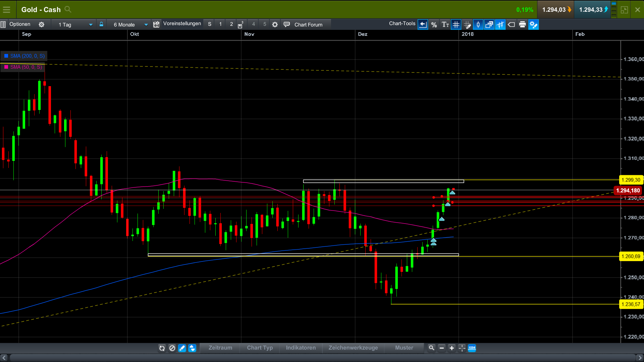This screenshot has height=362, width=644.
Task: Open the 1 Tag interval dropdown
Action: (x=73, y=24)
